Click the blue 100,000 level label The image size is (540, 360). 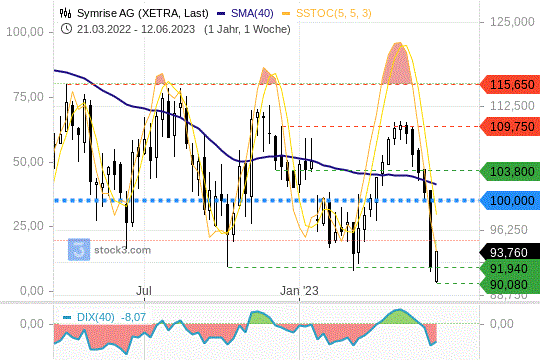tap(510, 200)
